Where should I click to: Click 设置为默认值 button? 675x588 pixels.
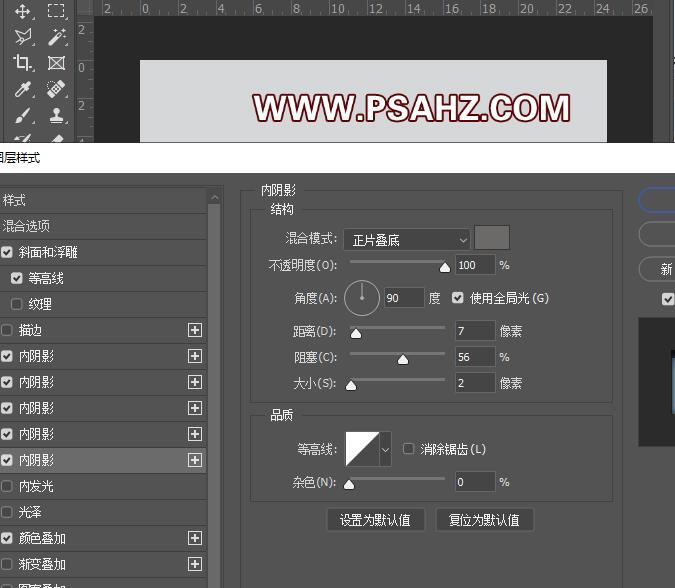tap(375, 520)
